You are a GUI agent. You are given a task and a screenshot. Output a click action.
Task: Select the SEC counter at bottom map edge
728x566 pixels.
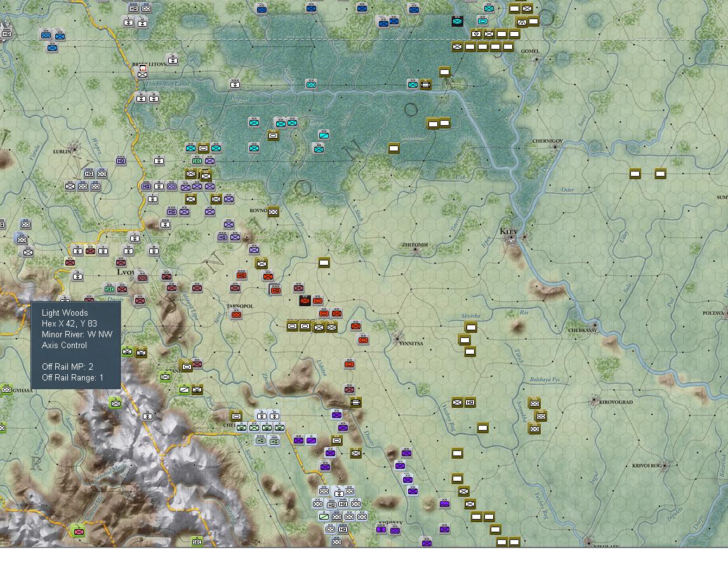(197, 541)
